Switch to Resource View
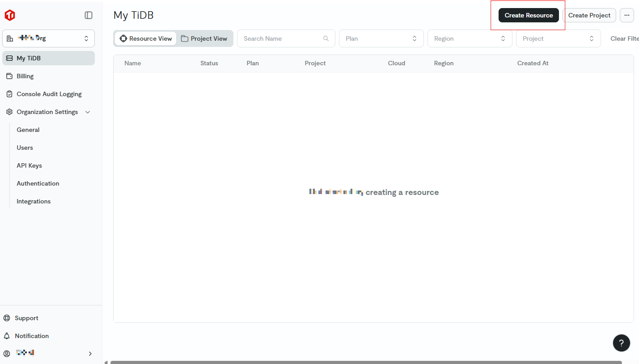 [146, 38]
